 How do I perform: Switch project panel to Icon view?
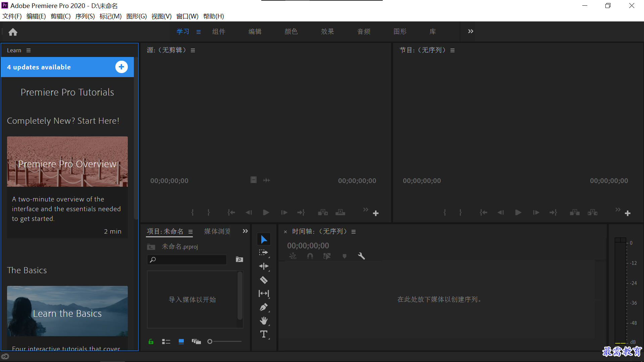(x=181, y=342)
